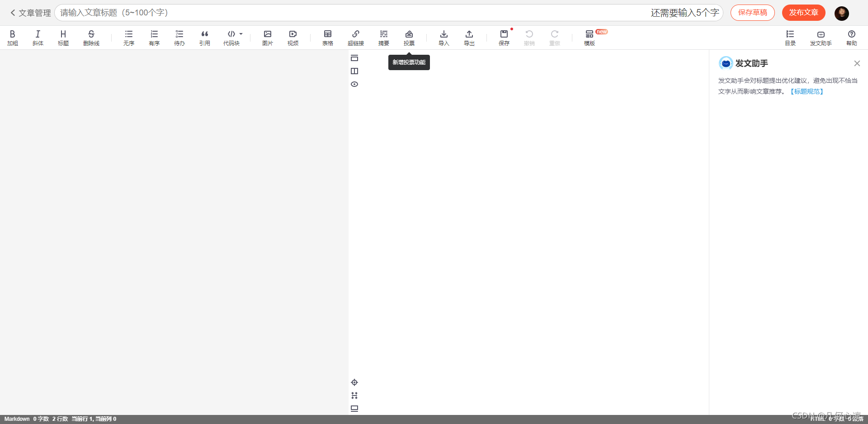Click the 当前行 1, 当前列 0 status entry

point(94,419)
